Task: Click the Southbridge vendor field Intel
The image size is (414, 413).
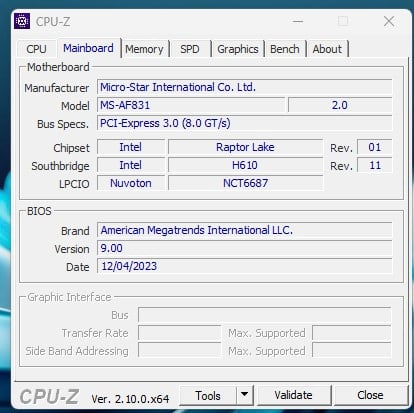Action: [131, 165]
